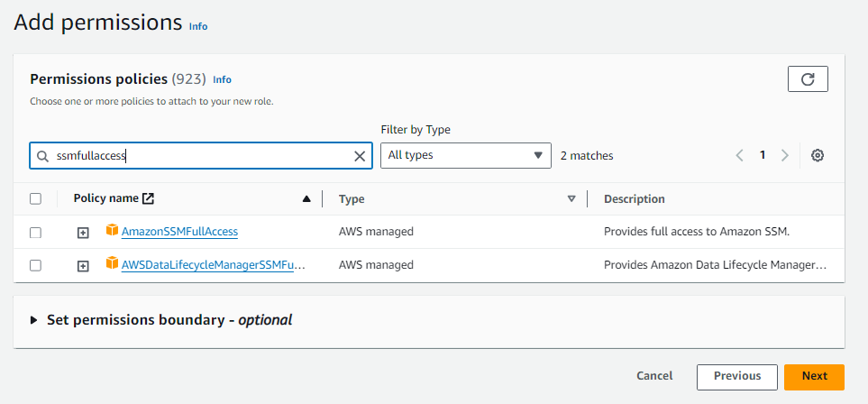868x404 pixels.
Task: Click the external link icon beside Policy name
Action: pyautogui.click(x=149, y=198)
